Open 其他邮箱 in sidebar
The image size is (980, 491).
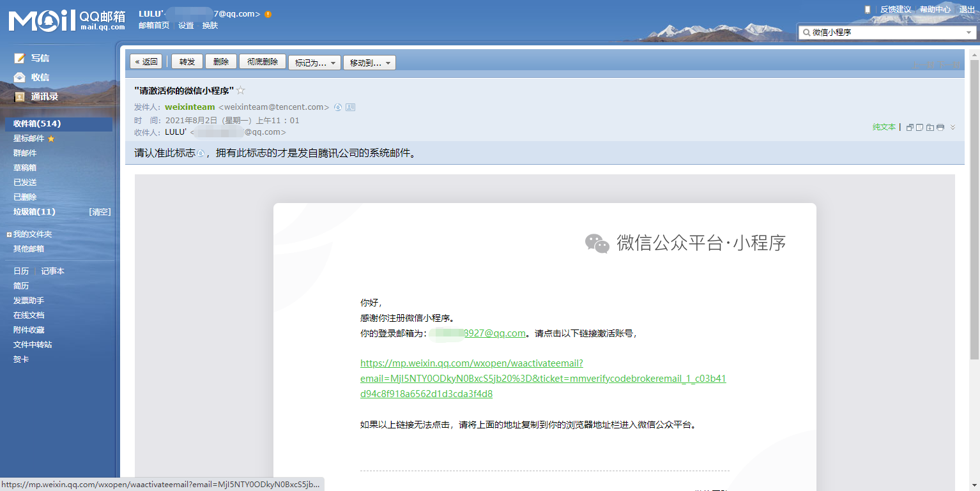29,249
